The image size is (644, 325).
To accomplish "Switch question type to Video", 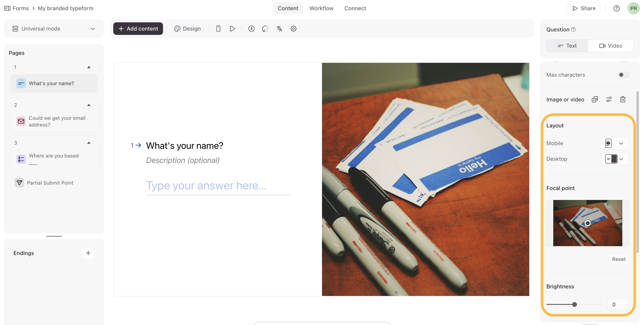I will pyautogui.click(x=610, y=46).
